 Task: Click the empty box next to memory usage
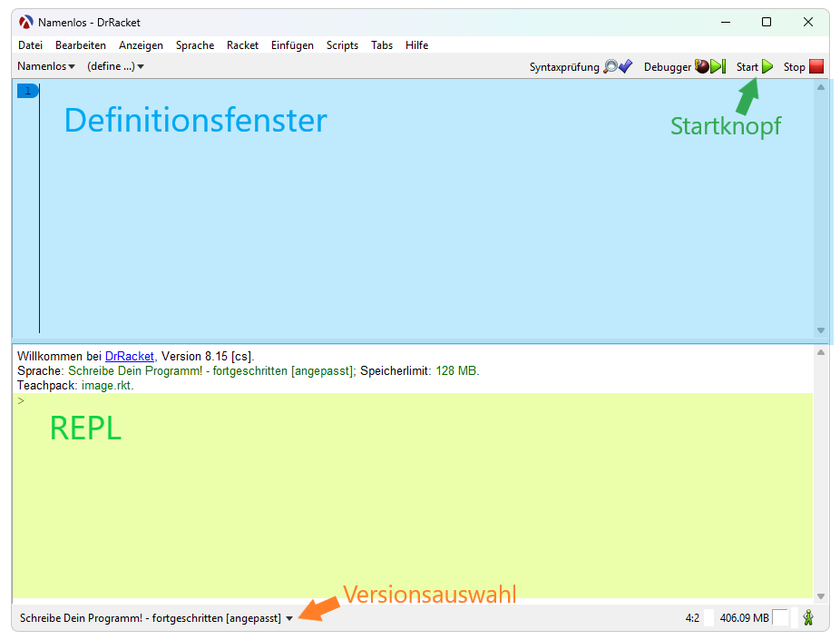click(x=780, y=617)
